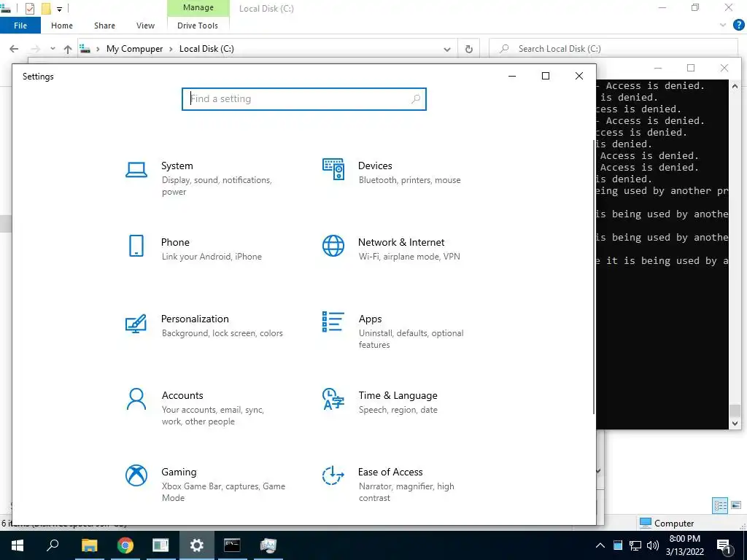Click the File Explorer help question mark icon
Image resolution: width=747 pixels, height=560 pixels.
click(738, 26)
